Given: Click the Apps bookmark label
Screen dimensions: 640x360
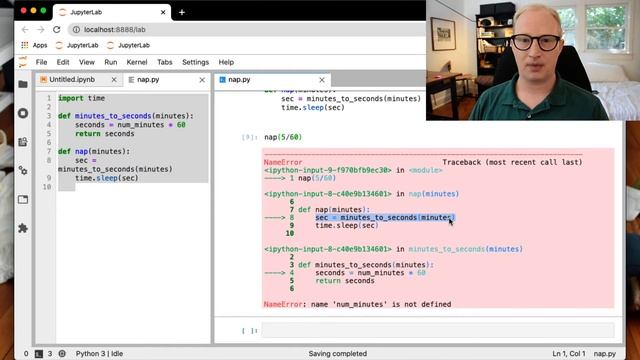Looking at the screenshot, I should click(x=40, y=45).
